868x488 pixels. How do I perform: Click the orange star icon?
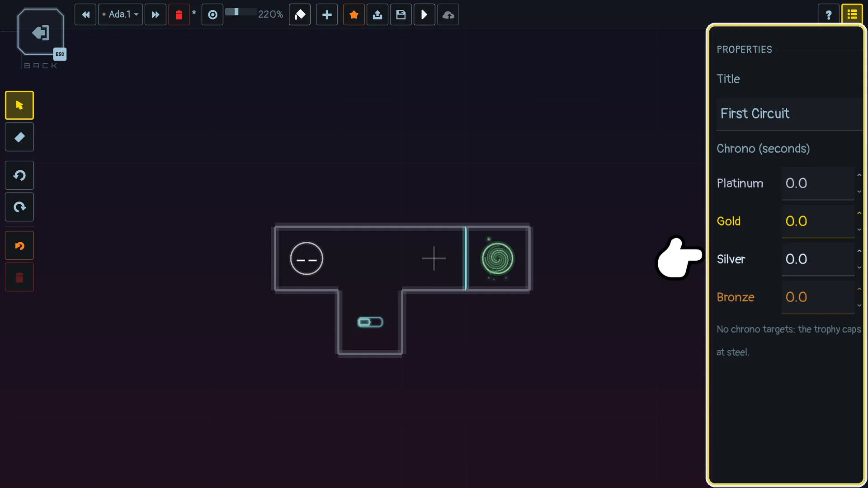(x=354, y=14)
